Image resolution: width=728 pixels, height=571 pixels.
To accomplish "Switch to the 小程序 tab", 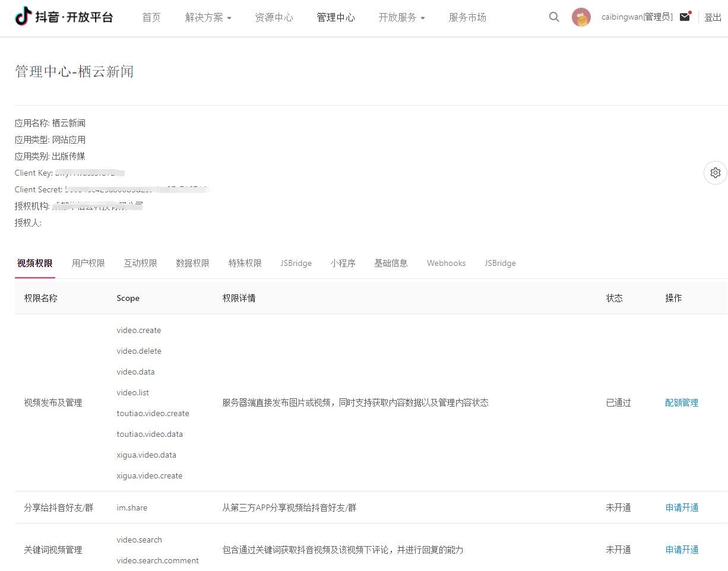I will coord(343,263).
